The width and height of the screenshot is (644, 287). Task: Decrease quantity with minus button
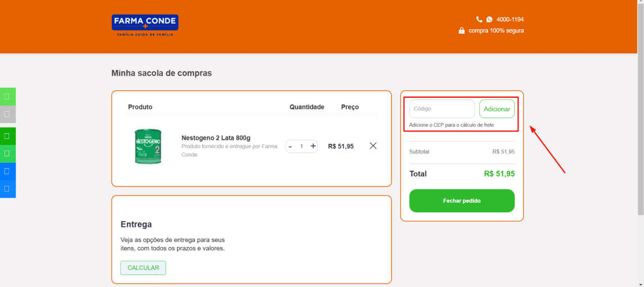click(290, 147)
